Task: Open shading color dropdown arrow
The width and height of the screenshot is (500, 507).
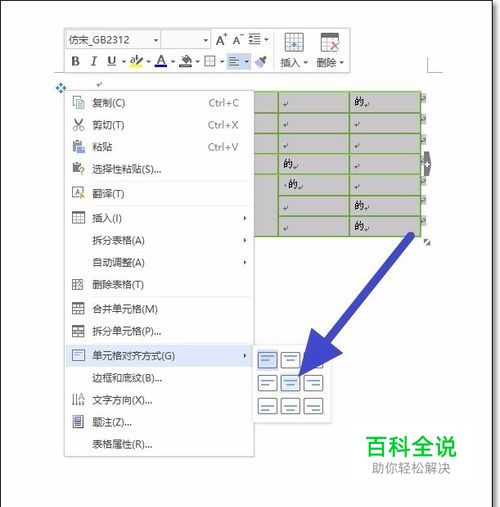Action: [197, 62]
